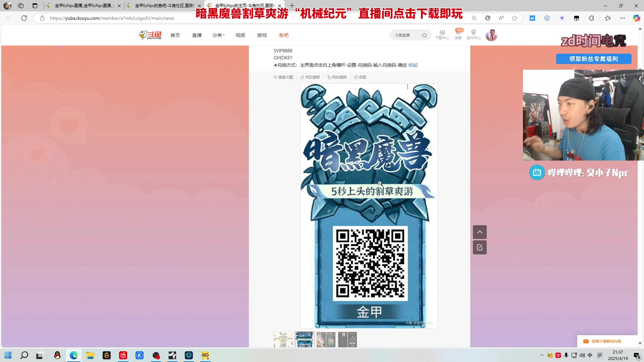The width and height of the screenshot is (644, 362).
Task: Open NetEase Cloud Music taskbar icon
Action: (x=123, y=355)
